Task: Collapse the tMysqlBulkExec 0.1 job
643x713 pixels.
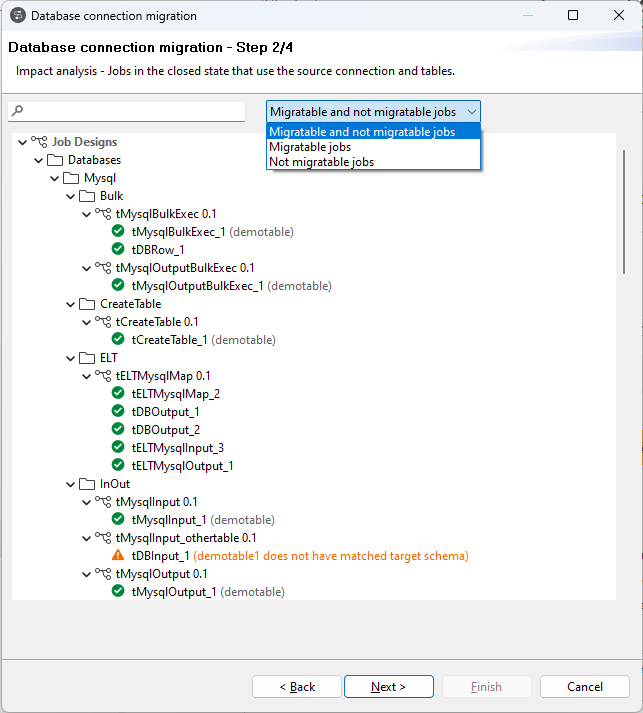Action: [x=86, y=215]
